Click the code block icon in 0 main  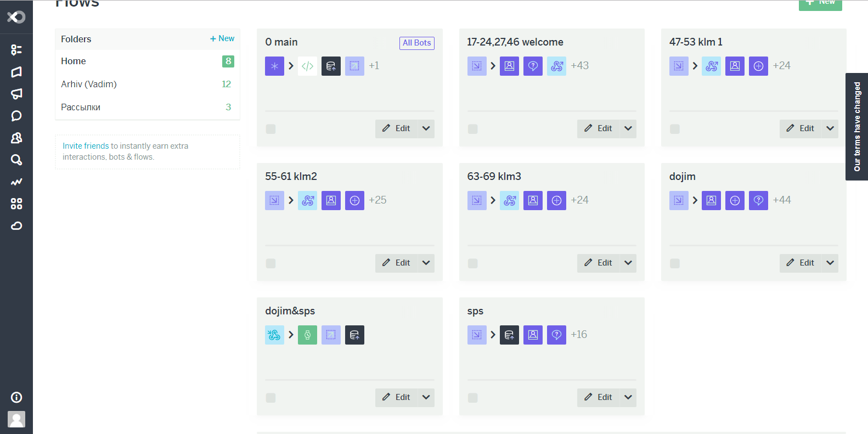307,66
